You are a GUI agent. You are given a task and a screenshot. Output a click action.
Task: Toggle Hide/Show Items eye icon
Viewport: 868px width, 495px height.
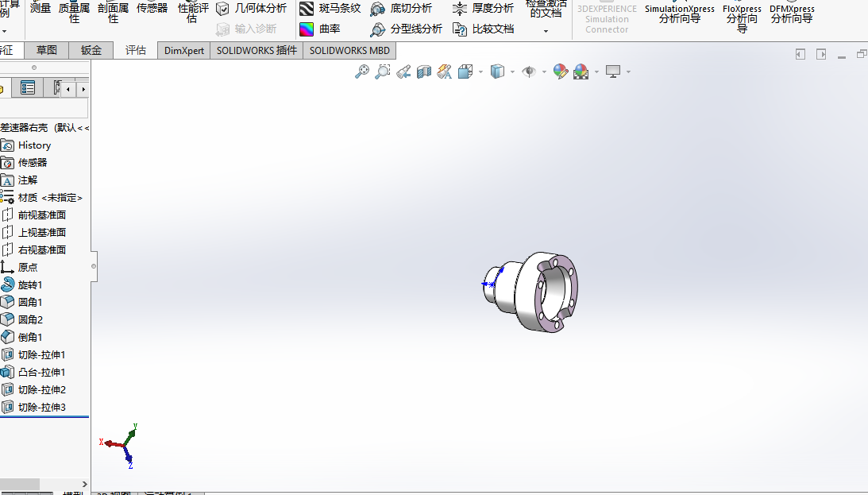point(529,72)
